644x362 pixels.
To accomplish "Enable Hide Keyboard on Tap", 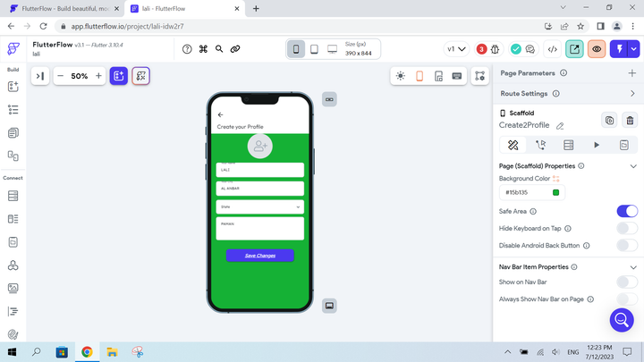I will (x=627, y=228).
